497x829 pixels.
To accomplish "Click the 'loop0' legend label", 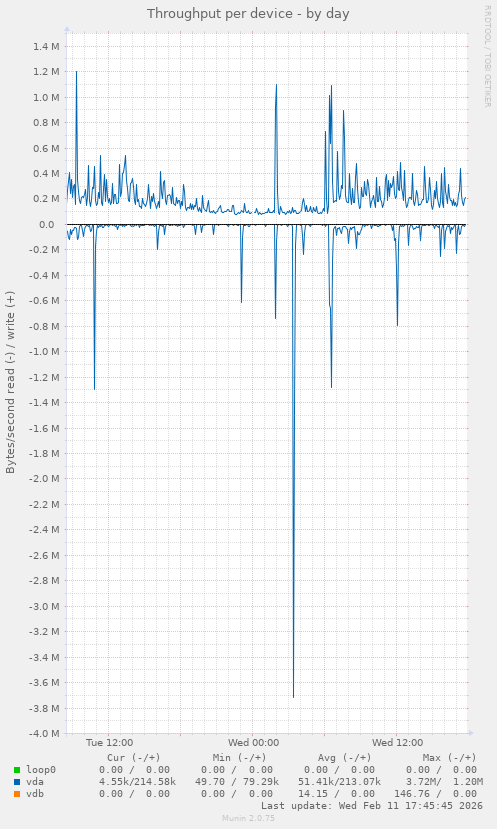I will tap(41, 770).
